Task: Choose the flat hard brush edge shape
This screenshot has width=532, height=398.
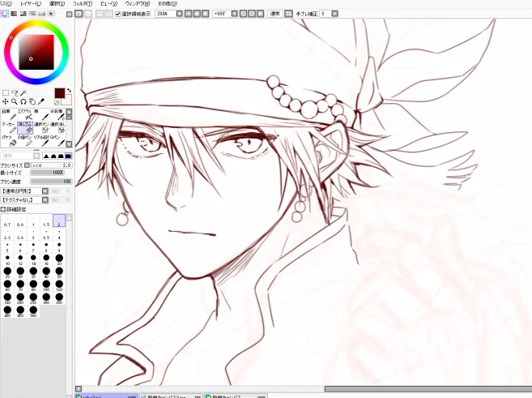Action: pyautogui.click(x=68, y=156)
